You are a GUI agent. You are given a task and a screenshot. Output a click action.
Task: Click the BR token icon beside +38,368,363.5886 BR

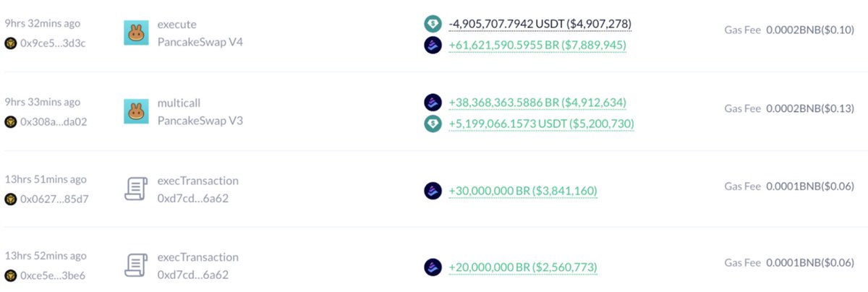coord(433,103)
